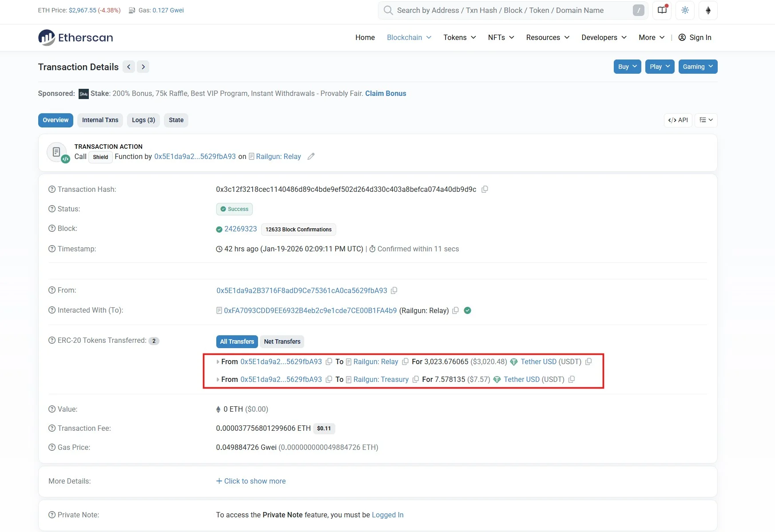Switch to the Logs (3) tab
Viewport: 775px width, 532px height.
pos(143,120)
